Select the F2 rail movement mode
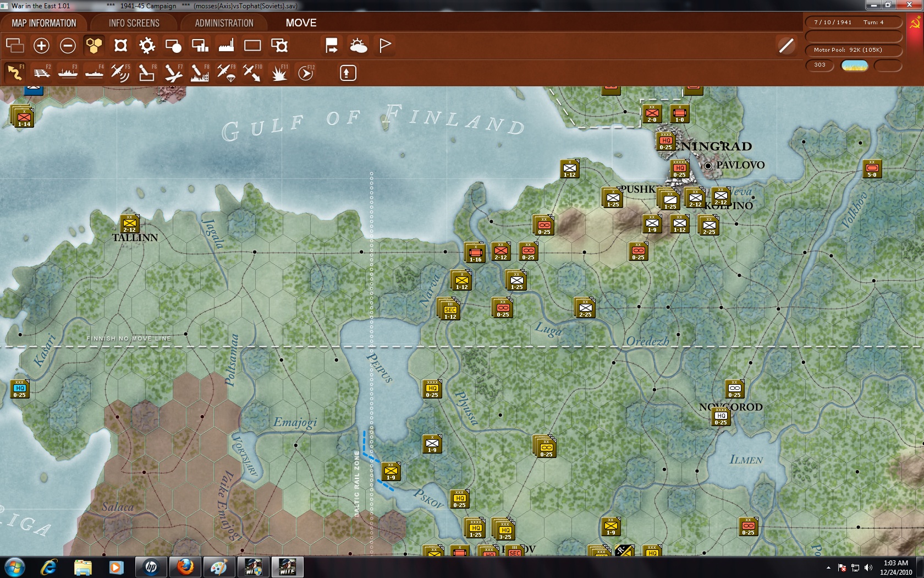 click(x=42, y=73)
